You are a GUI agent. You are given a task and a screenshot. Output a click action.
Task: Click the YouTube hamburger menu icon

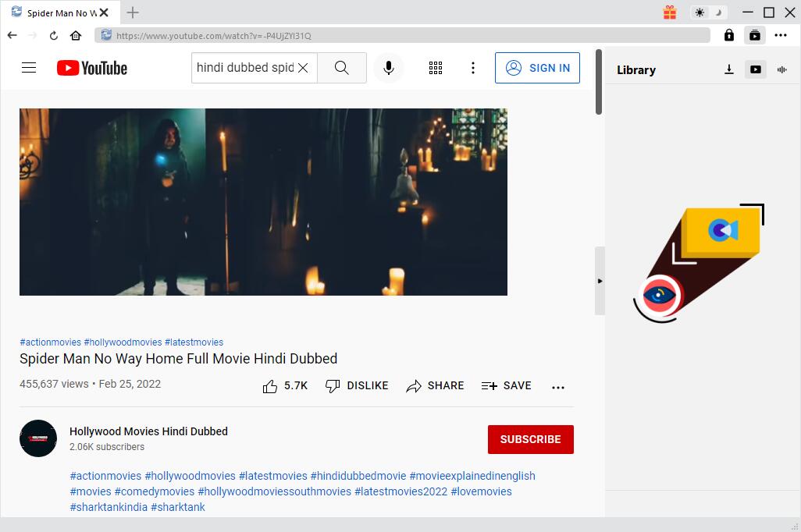tap(29, 68)
